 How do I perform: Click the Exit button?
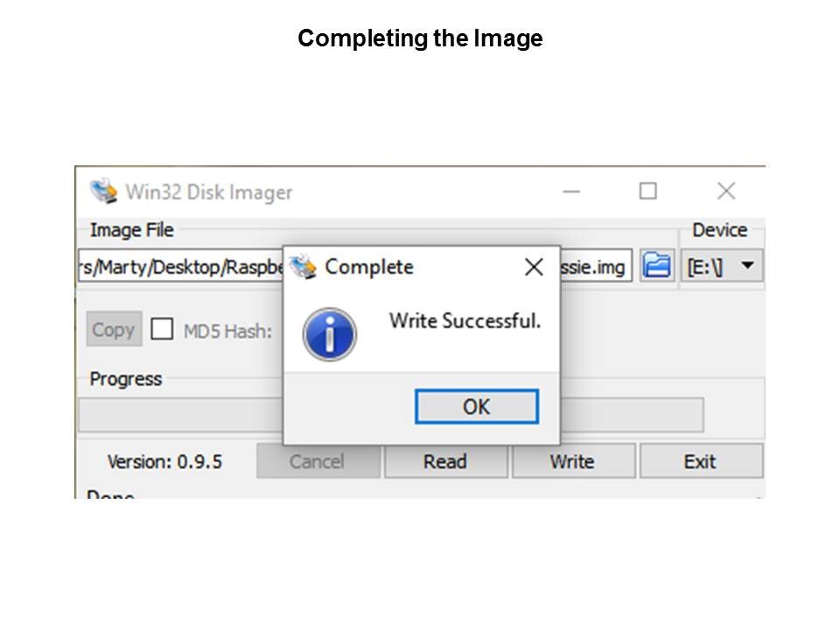(700, 461)
